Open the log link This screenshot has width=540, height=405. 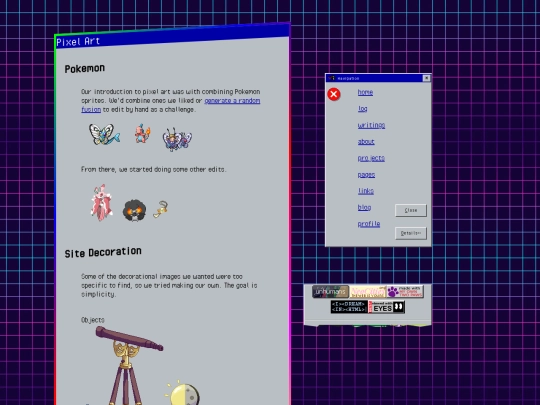[362, 108]
